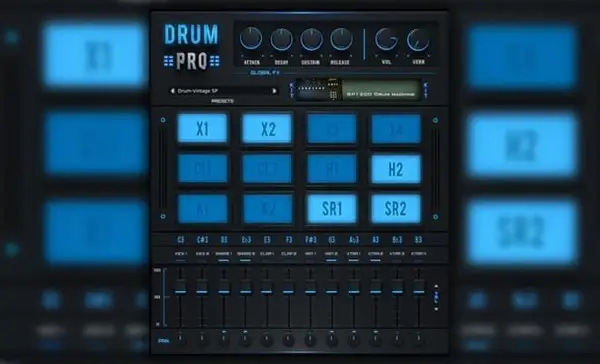The image size is (600, 364).
Task: Click the up arrow beside the faders
Action: click(x=436, y=286)
